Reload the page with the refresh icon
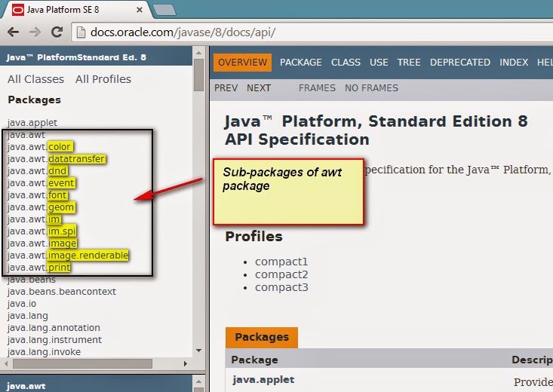 tap(57, 32)
